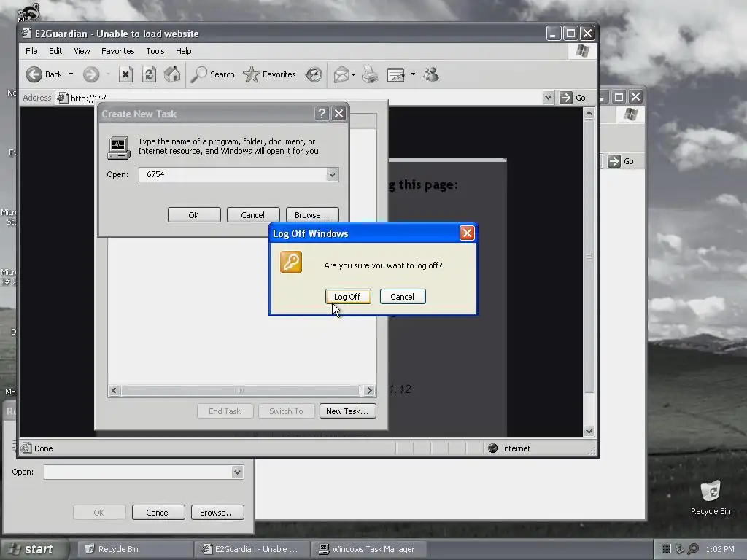
Task: Go to the Home page icon
Action: pyautogui.click(x=172, y=74)
